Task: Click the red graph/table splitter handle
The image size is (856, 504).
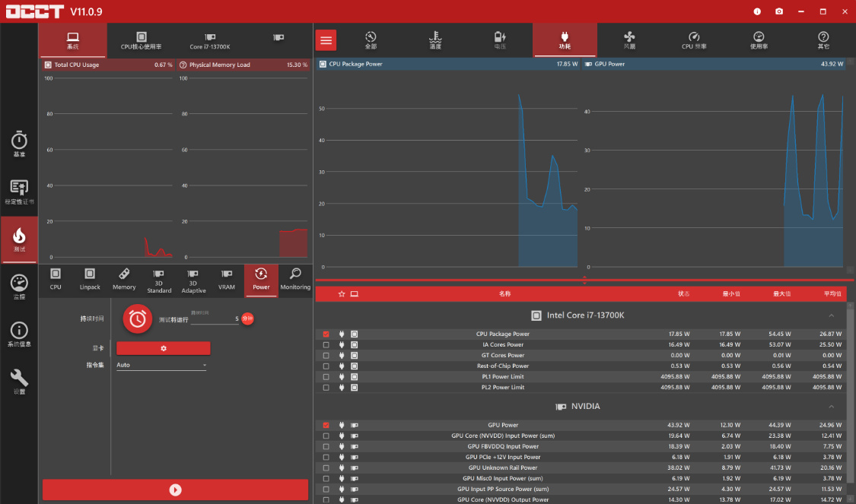Action: click(x=584, y=281)
